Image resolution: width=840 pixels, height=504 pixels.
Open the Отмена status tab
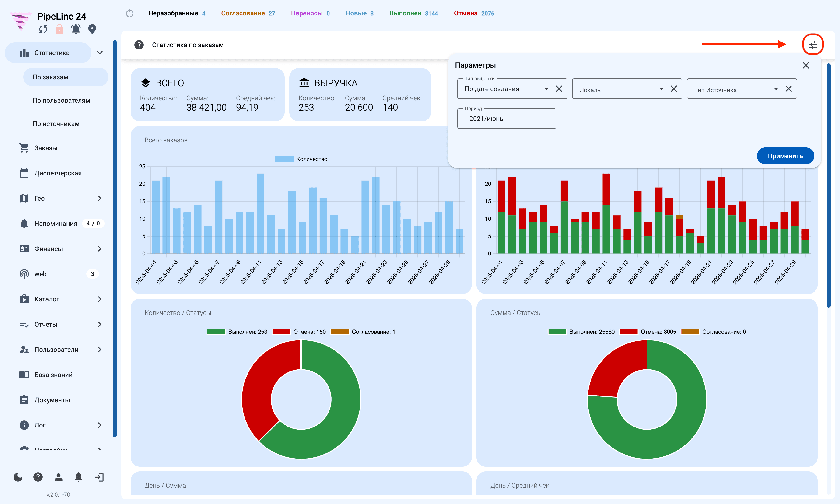coord(474,13)
